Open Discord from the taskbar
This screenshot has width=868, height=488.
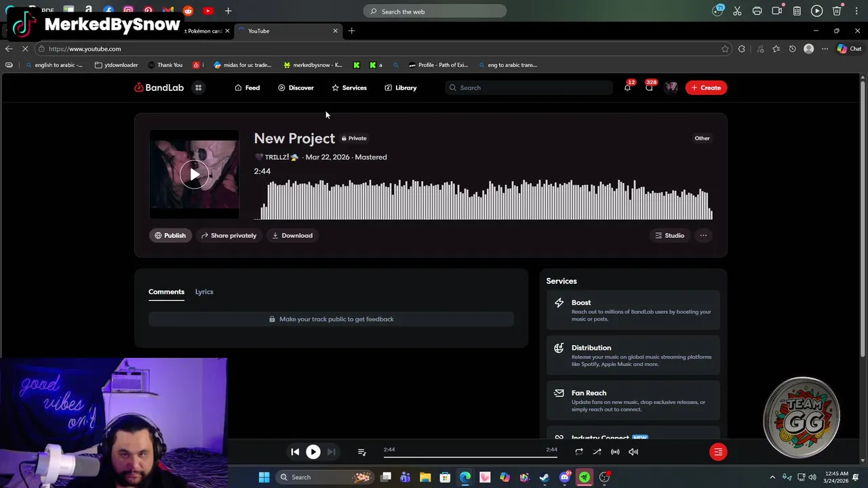pos(564,477)
